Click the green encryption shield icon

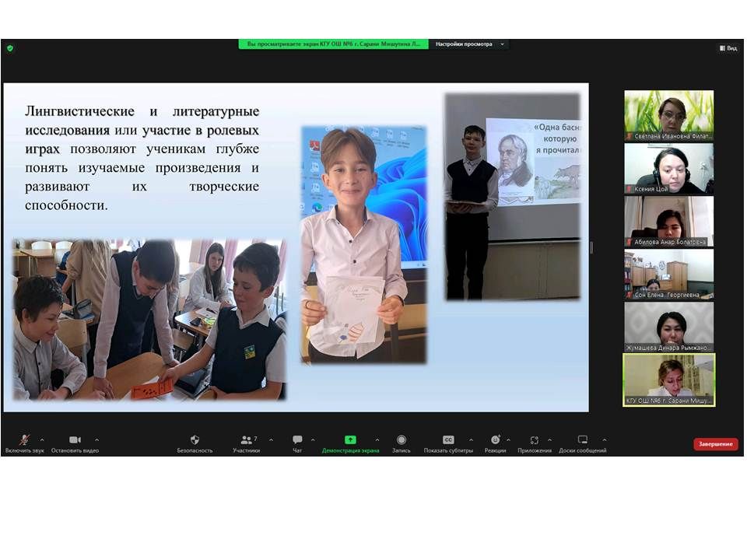point(9,48)
